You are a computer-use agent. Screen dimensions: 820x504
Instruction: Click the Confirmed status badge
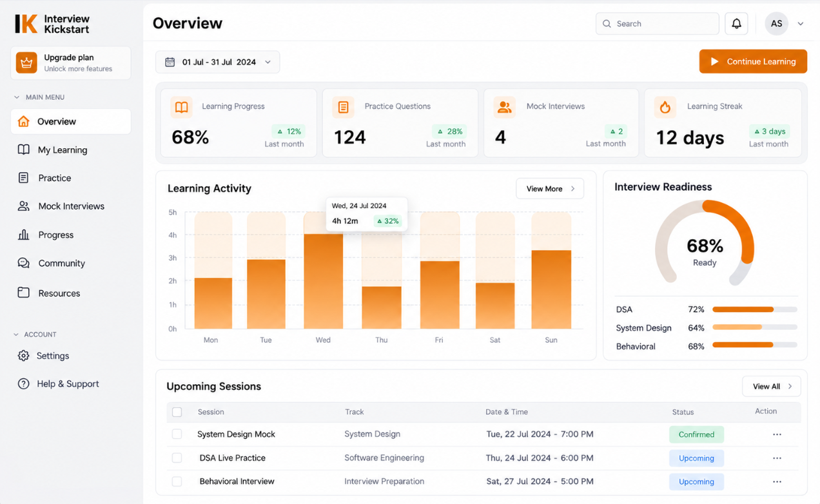pyautogui.click(x=696, y=434)
